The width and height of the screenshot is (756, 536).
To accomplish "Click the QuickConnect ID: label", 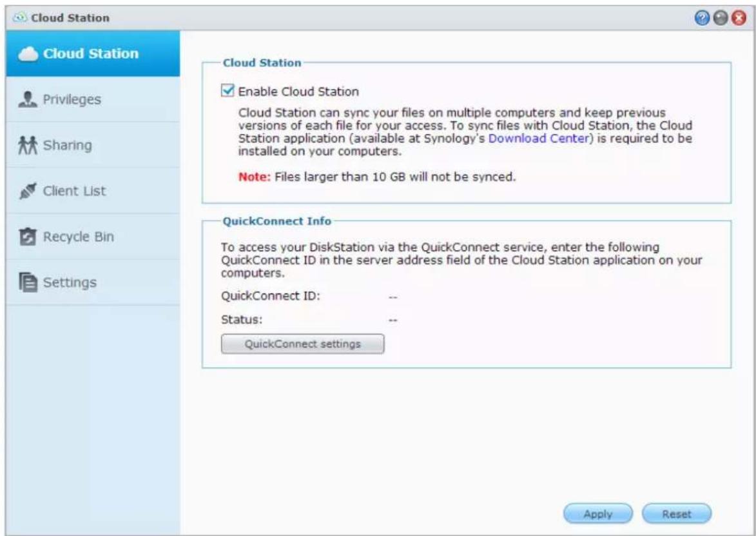I will click(271, 296).
